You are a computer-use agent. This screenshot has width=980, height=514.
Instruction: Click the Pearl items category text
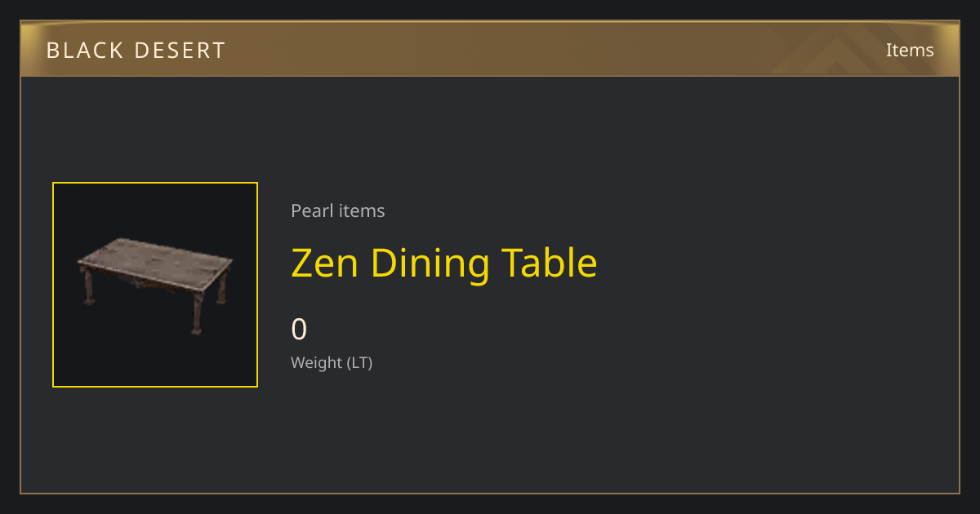click(337, 210)
